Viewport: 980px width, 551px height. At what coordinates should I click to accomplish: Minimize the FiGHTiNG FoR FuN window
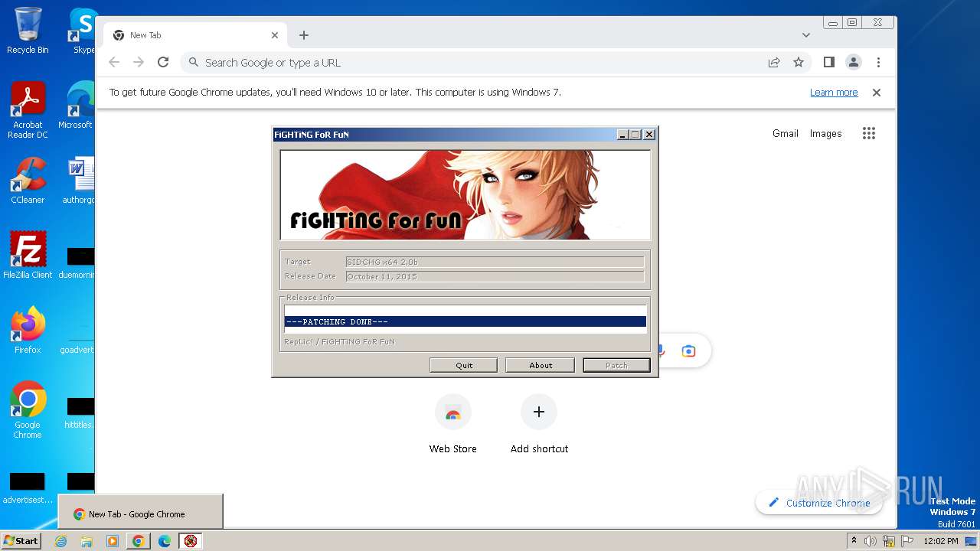[x=622, y=135]
